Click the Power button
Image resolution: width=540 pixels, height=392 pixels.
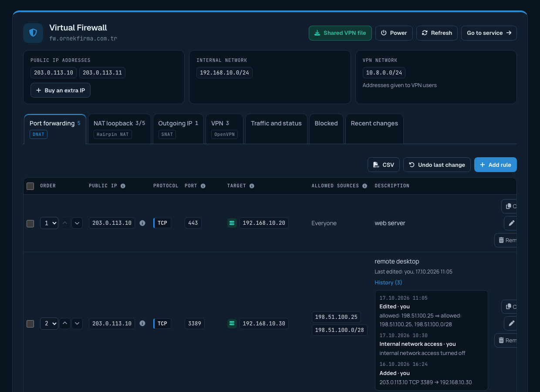tap(394, 33)
